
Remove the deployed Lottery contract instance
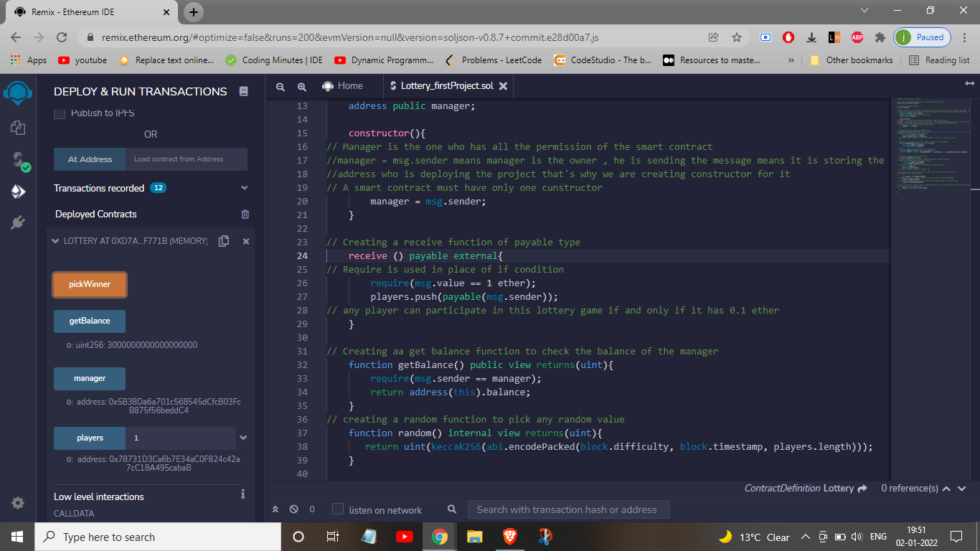246,241
